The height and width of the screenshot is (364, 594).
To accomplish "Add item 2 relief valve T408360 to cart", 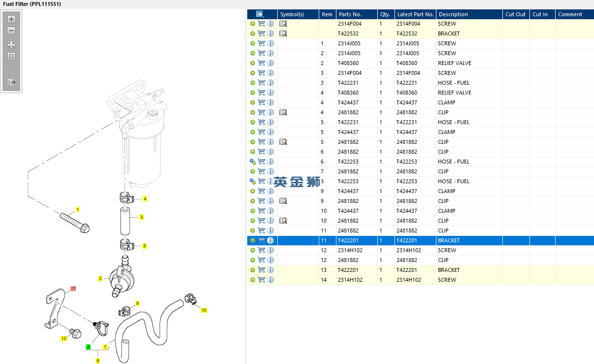I will (262, 63).
